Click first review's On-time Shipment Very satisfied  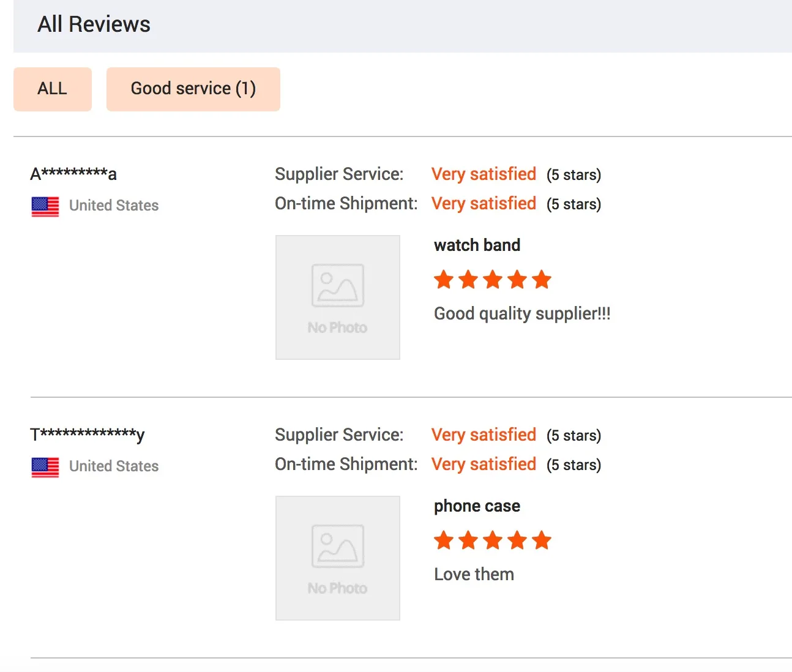[x=484, y=204]
